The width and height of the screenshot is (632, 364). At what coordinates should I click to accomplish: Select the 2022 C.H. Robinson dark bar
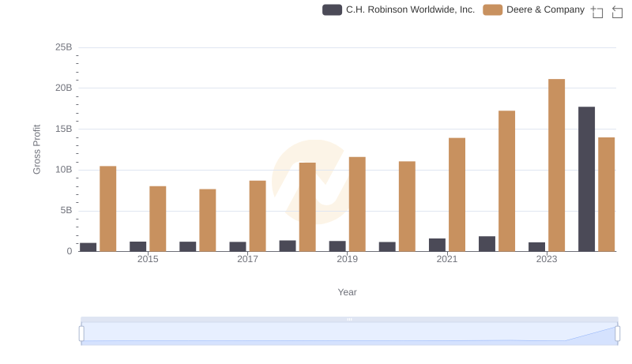487,244
